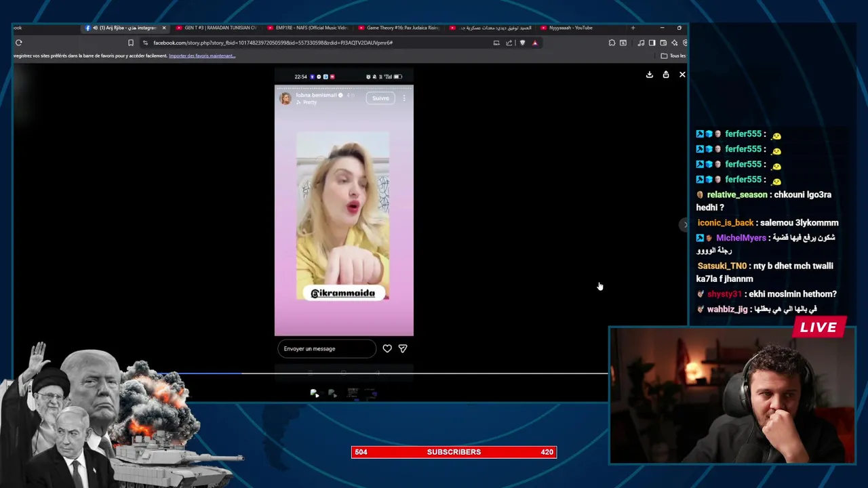Image resolution: width=868 pixels, height=488 pixels.
Task: Click the share page icon in address bar
Action: pos(509,43)
